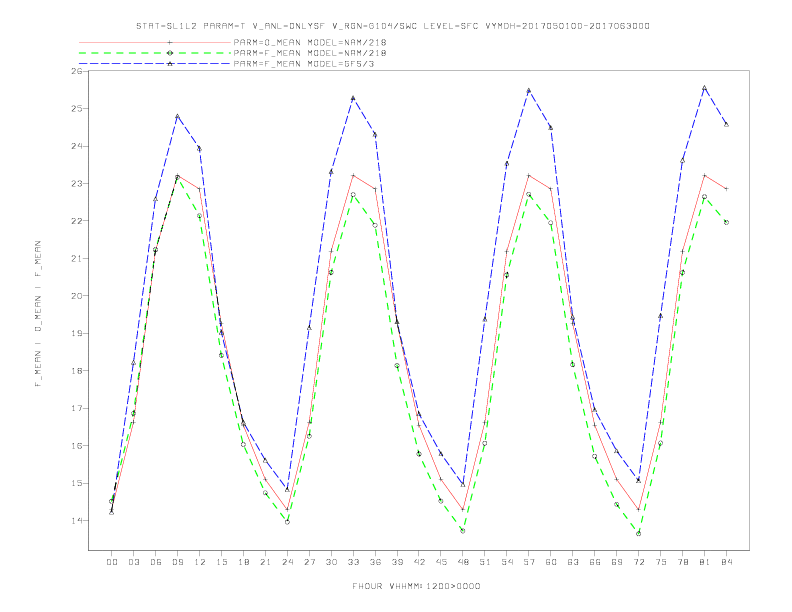This screenshot has height=612, width=792.
Task: Click the vertical y-axis label F_MEAN | O_MEAN | F_MEAN
Action: [37, 314]
